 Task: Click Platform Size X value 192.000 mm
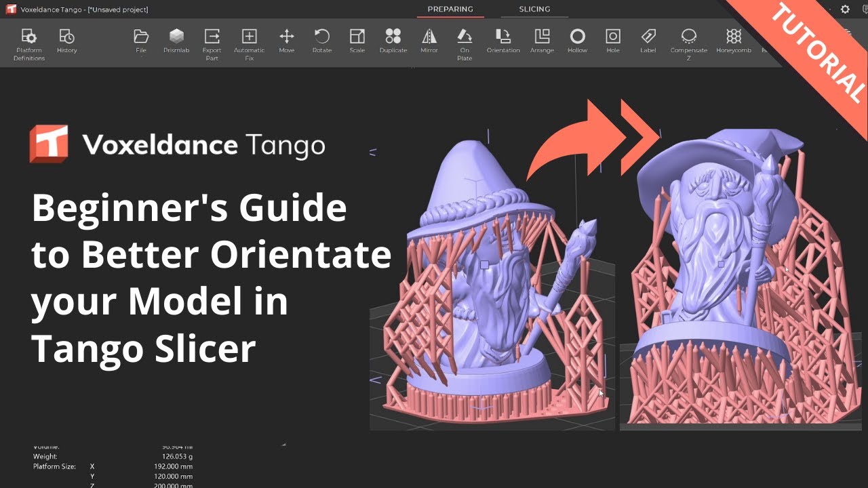pyautogui.click(x=173, y=467)
